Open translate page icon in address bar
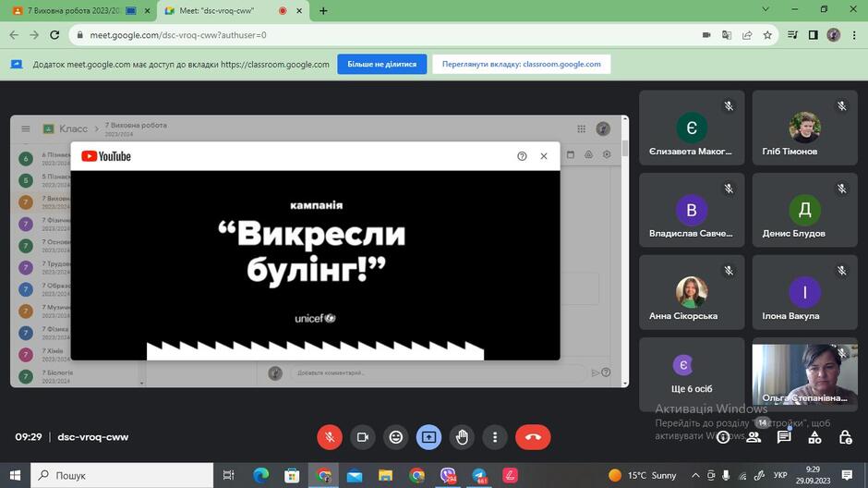 pos(727,35)
